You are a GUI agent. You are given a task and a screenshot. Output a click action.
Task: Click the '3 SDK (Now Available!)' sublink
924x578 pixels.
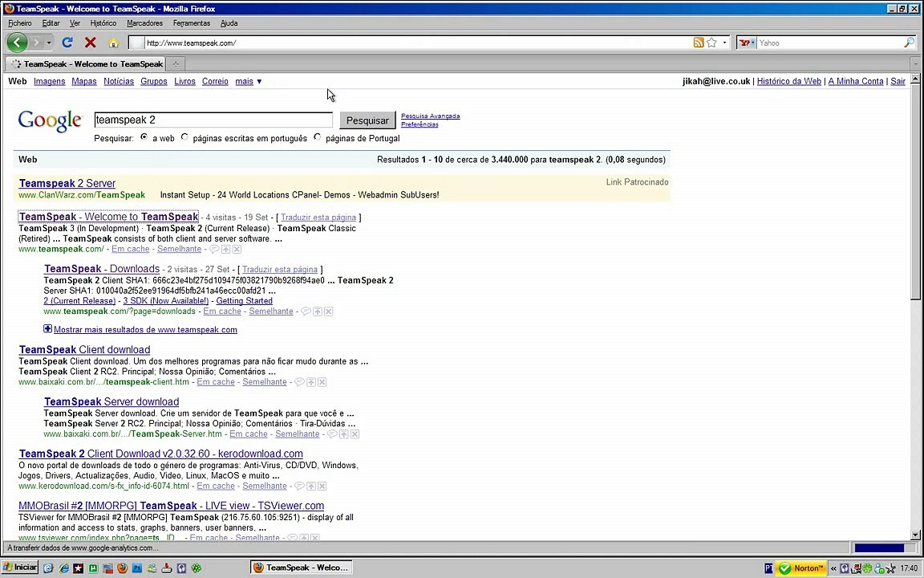pyautogui.click(x=165, y=301)
